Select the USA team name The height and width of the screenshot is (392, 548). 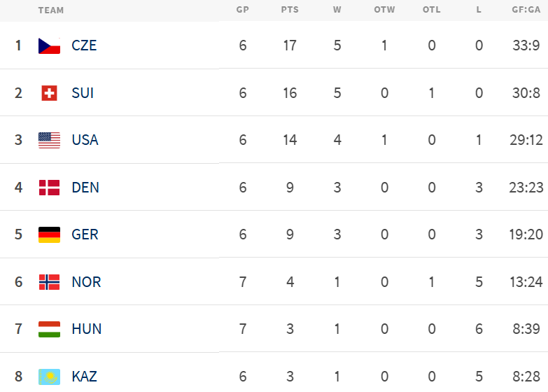click(85, 140)
